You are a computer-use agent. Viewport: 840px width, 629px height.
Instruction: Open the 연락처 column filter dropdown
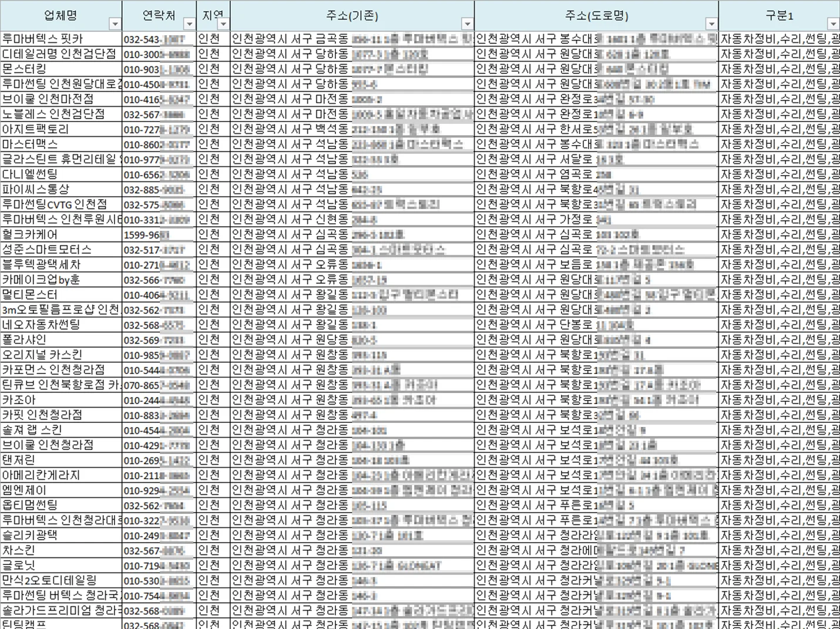[189, 24]
